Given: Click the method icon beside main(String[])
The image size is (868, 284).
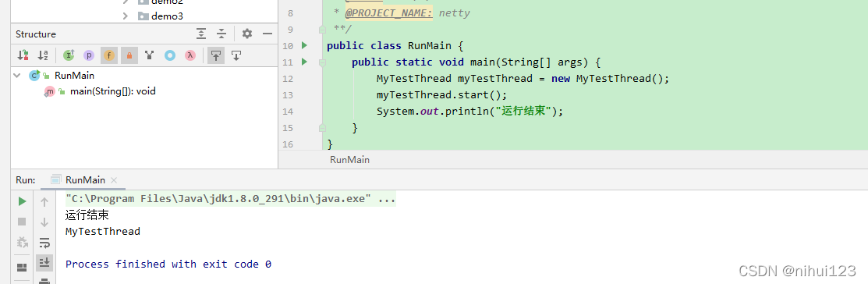Looking at the screenshot, I should (x=50, y=91).
